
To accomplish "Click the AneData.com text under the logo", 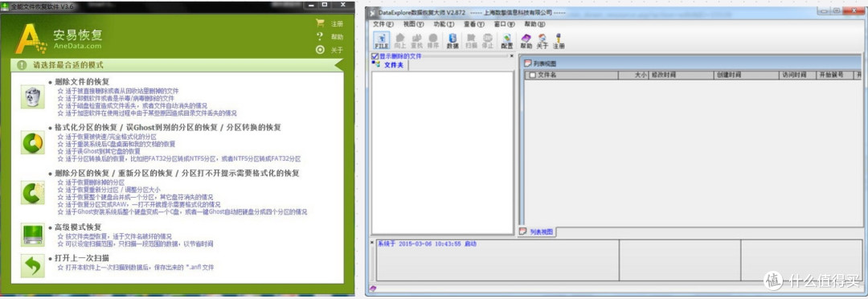I will (x=77, y=46).
